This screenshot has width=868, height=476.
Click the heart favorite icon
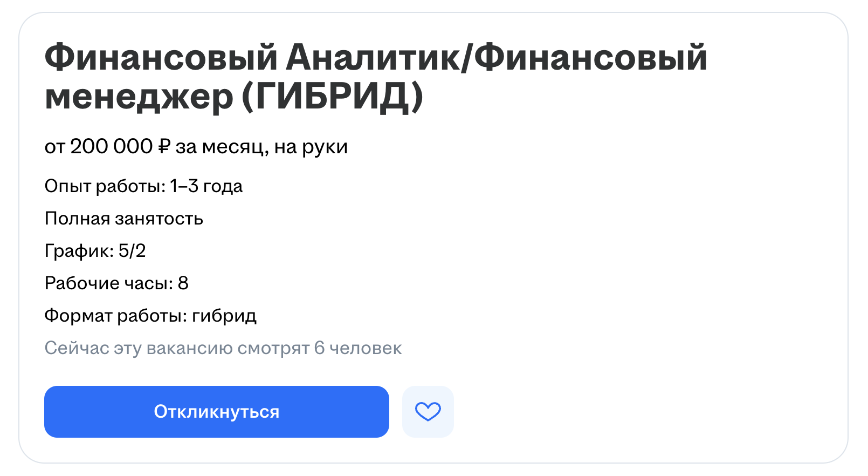[428, 412]
